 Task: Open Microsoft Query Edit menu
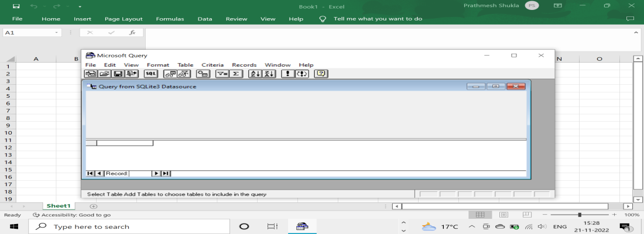(x=109, y=65)
